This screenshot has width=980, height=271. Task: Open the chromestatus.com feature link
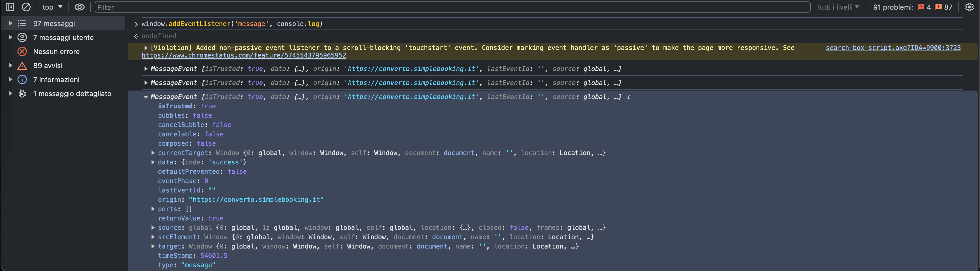pos(244,55)
